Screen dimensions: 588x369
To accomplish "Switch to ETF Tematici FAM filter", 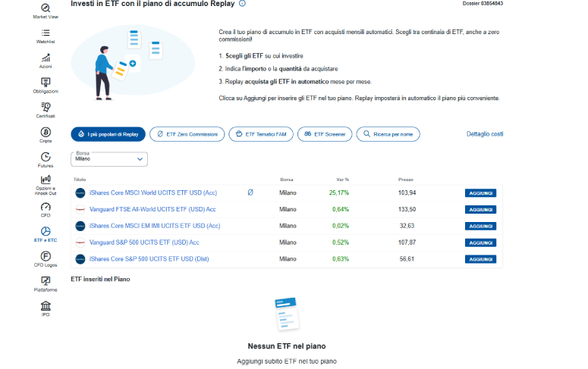I will (261, 134).
